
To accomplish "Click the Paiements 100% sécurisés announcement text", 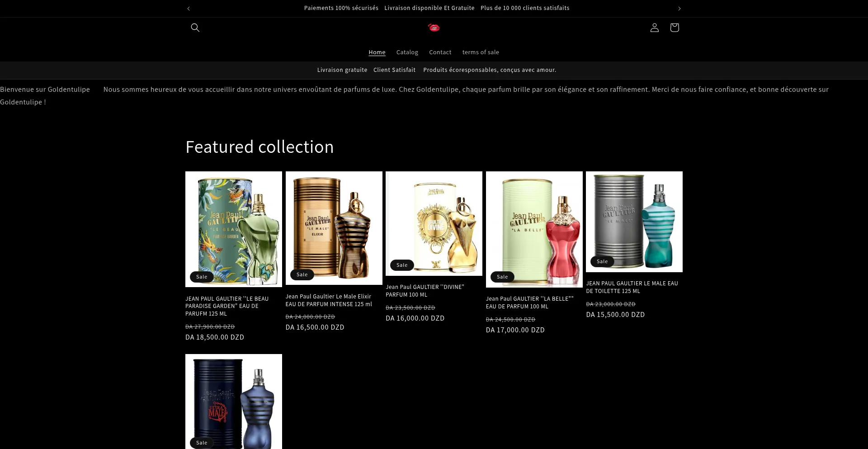I will 341,8.
